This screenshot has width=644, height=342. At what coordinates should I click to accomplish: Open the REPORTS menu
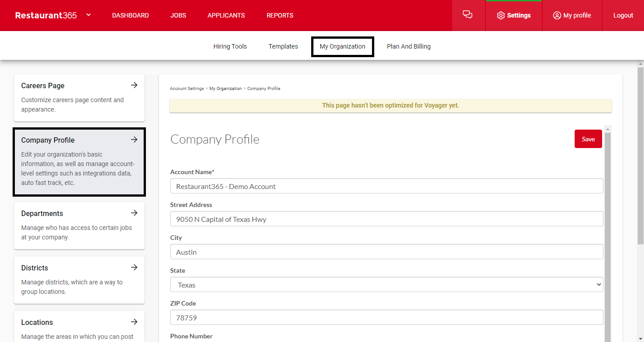[x=280, y=15]
